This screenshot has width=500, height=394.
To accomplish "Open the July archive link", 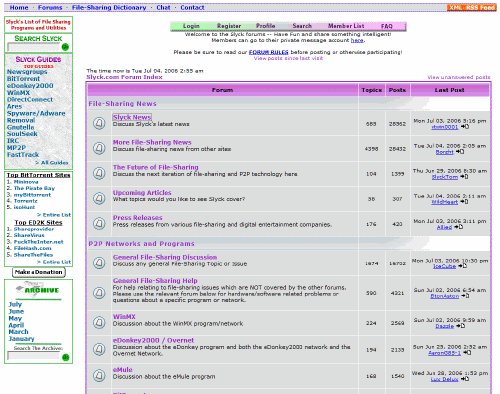I will point(15,304).
